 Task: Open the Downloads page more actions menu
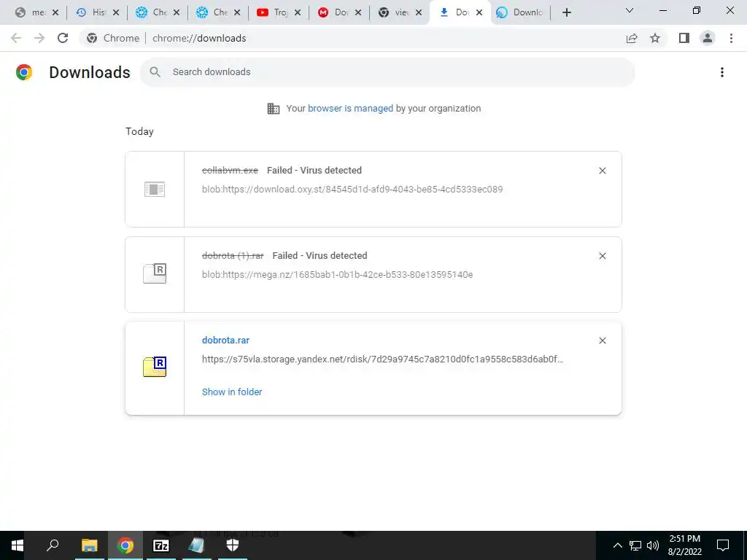722,72
